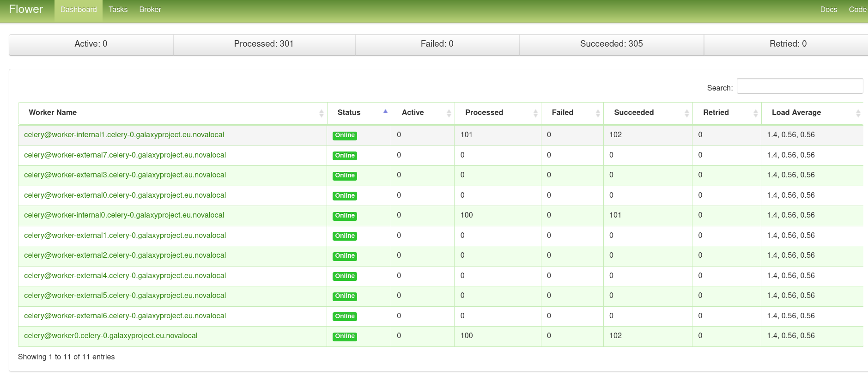Open worker-external4 worker details
The width and height of the screenshot is (868, 376).
pyautogui.click(x=125, y=276)
